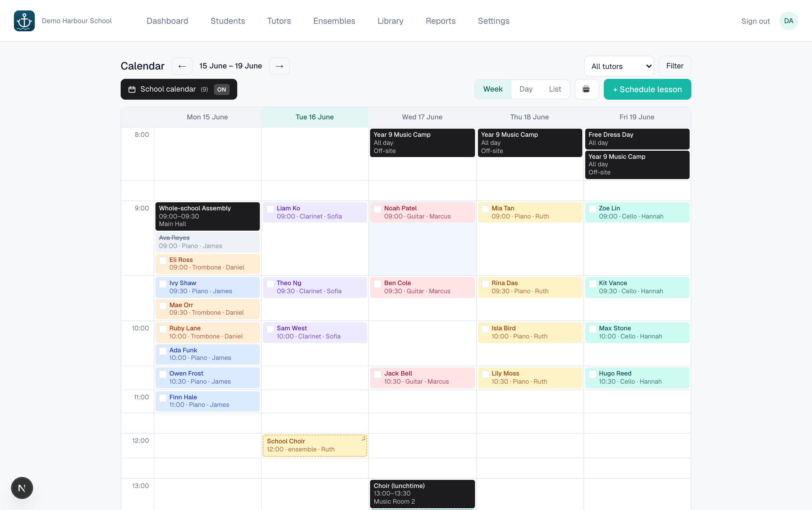Image resolution: width=812 pixels, height=510 pixels.
Task: Select the Wed 17 June column header
Action: pos(422,117)
